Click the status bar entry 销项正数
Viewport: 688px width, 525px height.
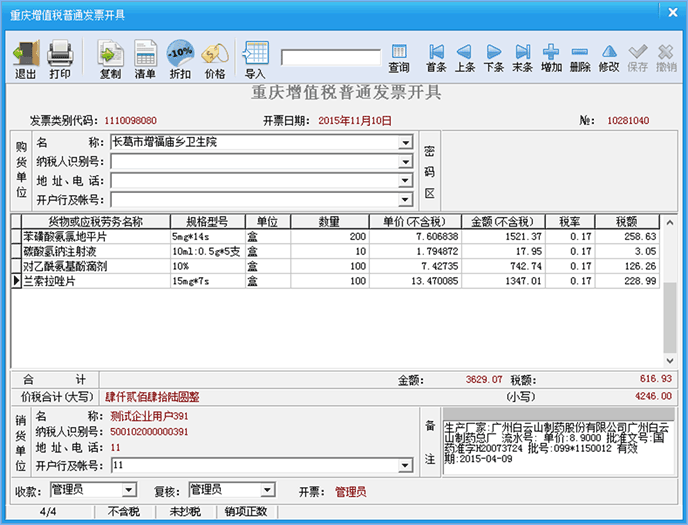[246, 511]
